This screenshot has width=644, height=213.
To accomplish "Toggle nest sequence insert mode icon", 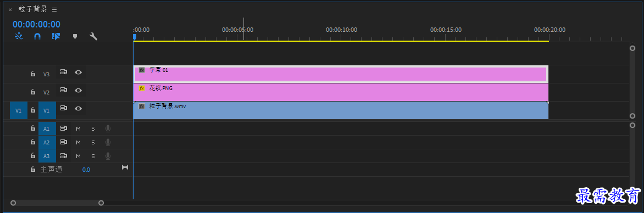I will point(19,37).
